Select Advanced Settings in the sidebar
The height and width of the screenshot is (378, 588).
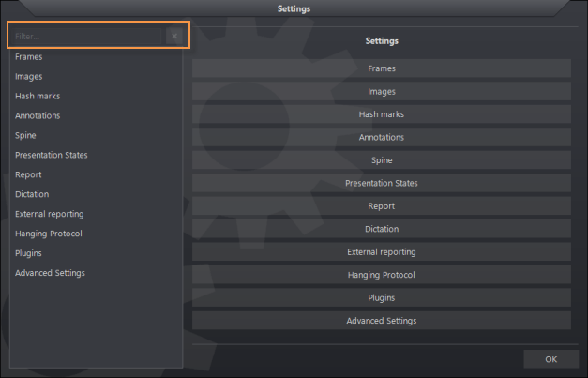coord(50,273)
